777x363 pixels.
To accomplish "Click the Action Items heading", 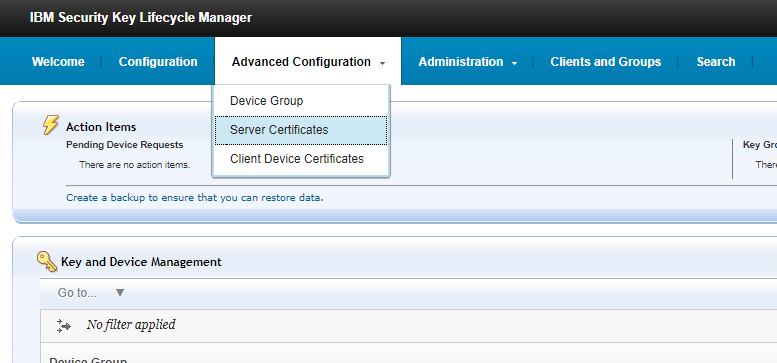I will [101, 127].
